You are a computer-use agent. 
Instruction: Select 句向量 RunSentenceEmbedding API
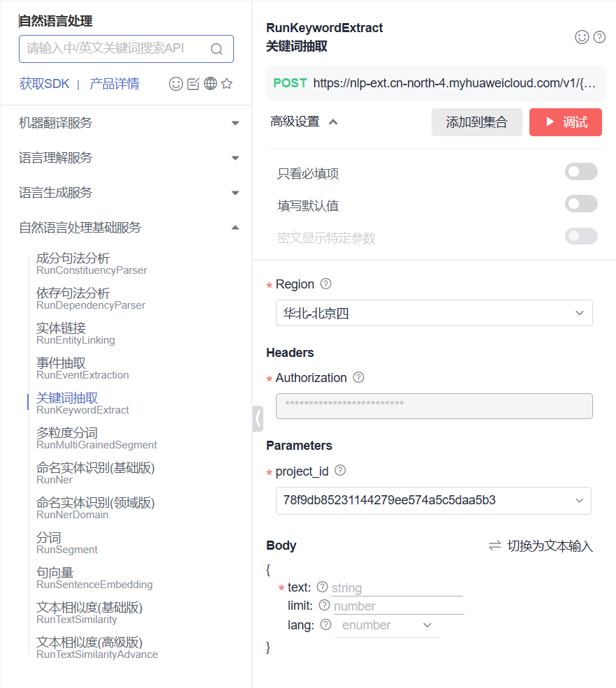click(x=94, y=578)
